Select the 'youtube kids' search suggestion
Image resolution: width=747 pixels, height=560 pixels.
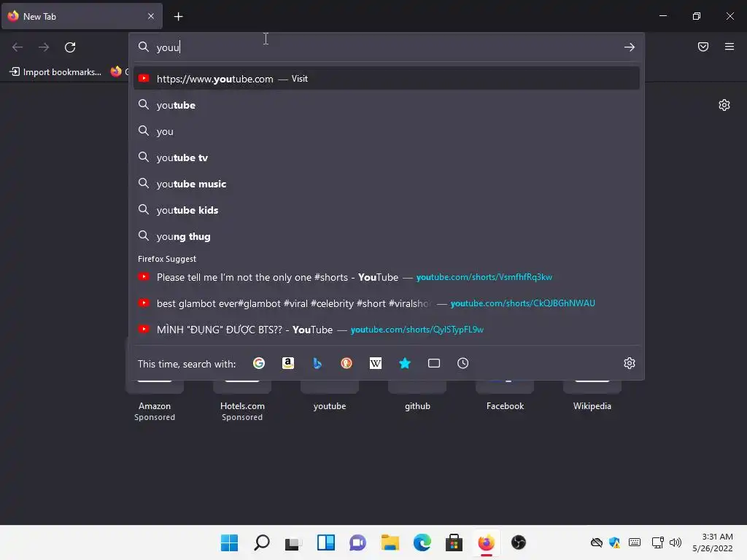[x=387, y=210]
